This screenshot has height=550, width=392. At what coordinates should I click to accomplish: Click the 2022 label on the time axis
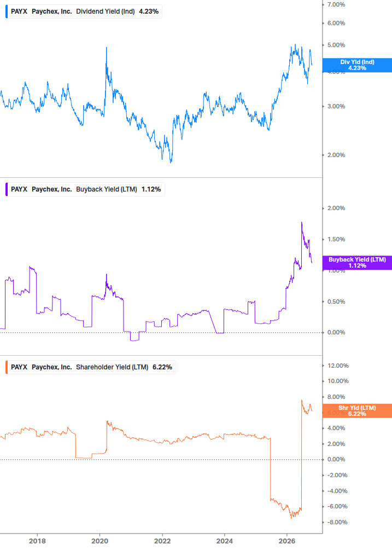point(162,541)
